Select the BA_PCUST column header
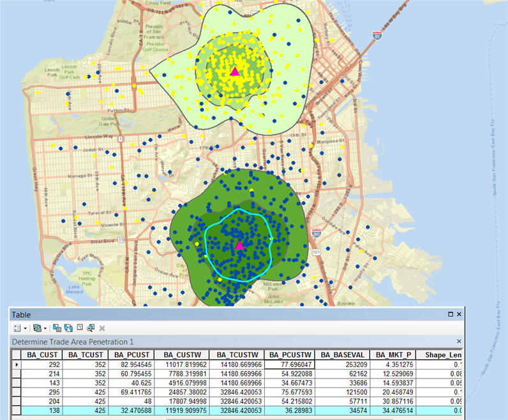Image resolution: width=508 pixels, height=420 pixels. tap(131, 355)
